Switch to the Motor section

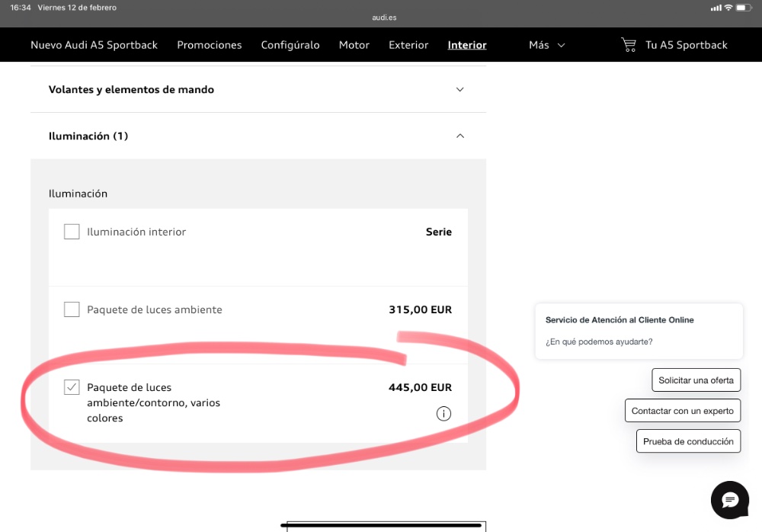tap(354, 45)
